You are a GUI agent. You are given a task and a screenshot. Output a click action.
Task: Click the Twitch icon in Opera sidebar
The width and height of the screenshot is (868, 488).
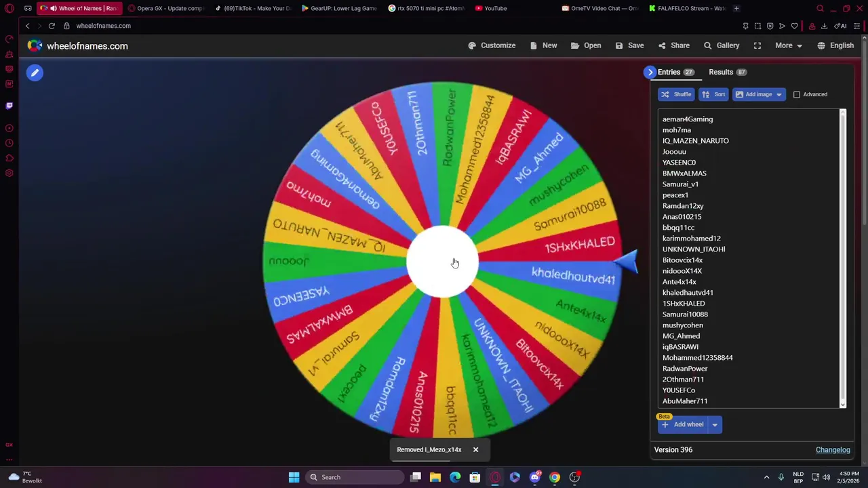pos(9,106)
